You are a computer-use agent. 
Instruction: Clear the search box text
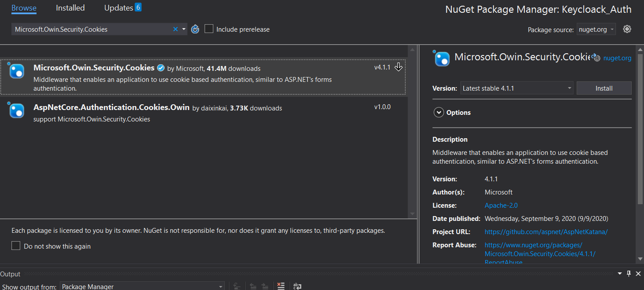pyautogui.click(x=176, y=29)
